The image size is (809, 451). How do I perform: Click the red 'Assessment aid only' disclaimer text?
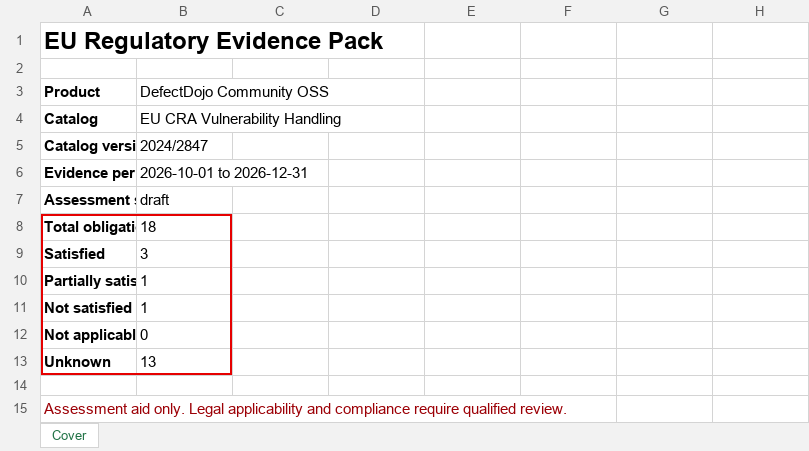[x=305, y=409]
